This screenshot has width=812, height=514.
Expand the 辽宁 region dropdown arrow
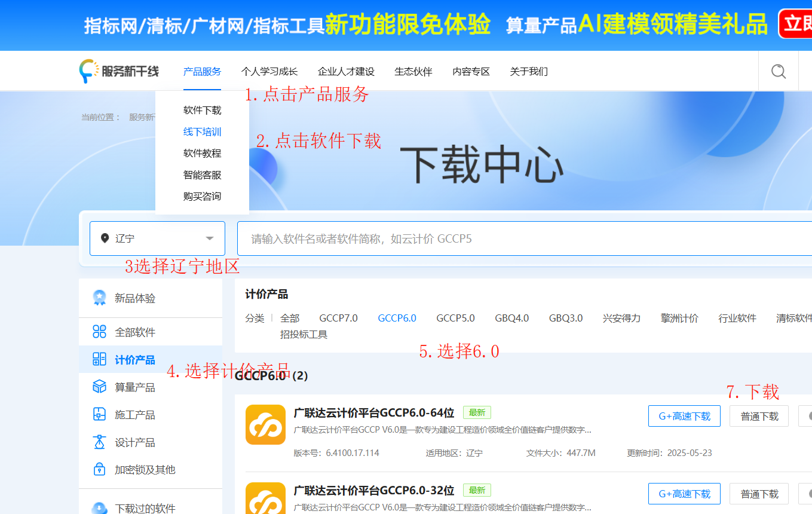(210, 238)
